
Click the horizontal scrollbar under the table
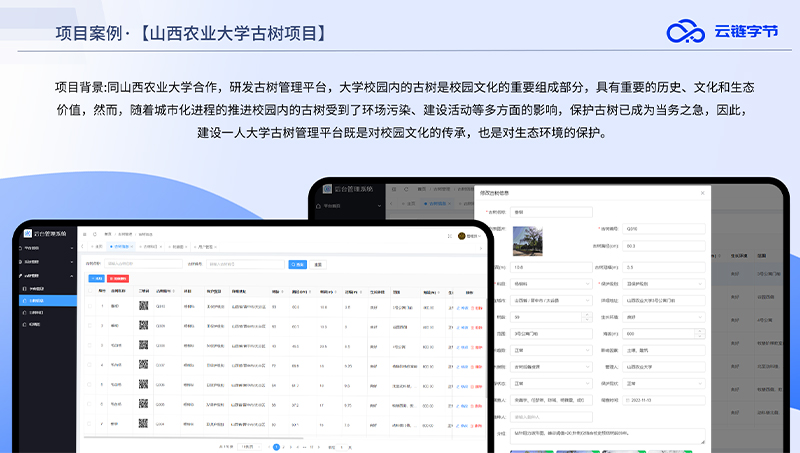point(194,437)
